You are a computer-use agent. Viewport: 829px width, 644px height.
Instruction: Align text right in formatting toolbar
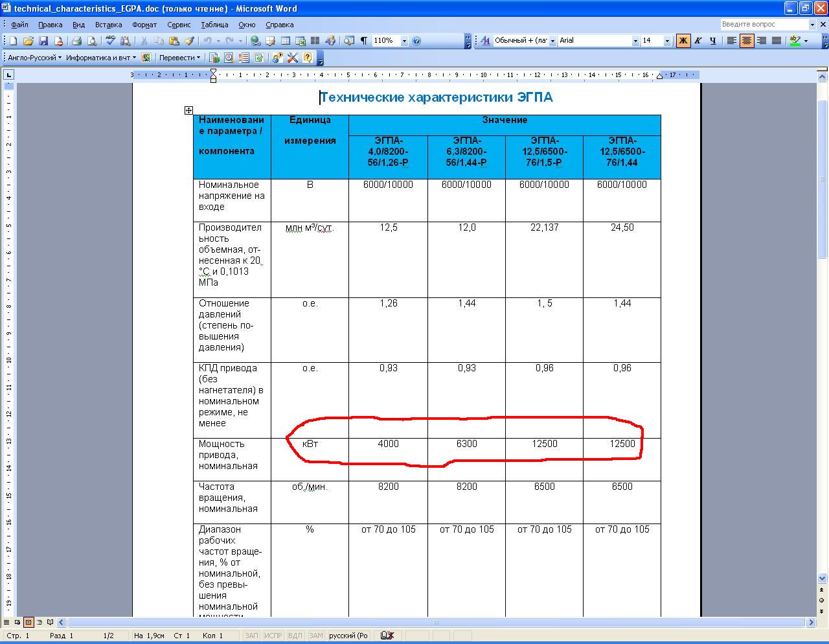point(762,41)
